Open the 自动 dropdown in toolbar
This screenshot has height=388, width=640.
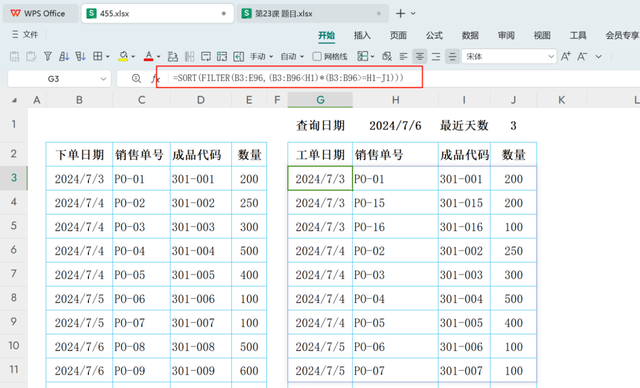tap(292, 56)
